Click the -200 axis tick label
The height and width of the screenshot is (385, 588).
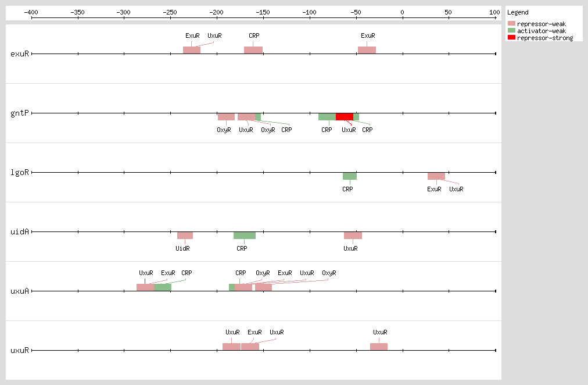[216, 12]
